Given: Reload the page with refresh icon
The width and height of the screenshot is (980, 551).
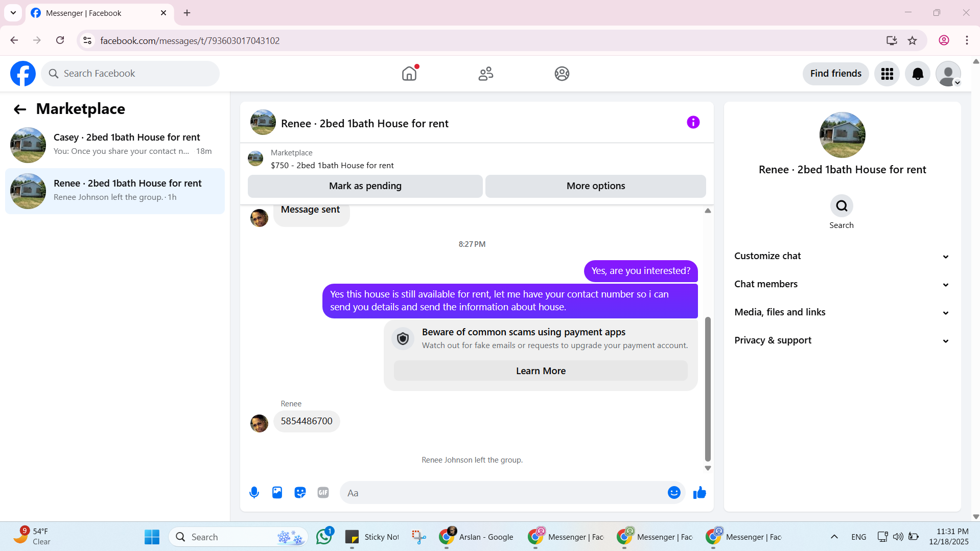Looking at the screenshot, I should click(x=60, y=40).
